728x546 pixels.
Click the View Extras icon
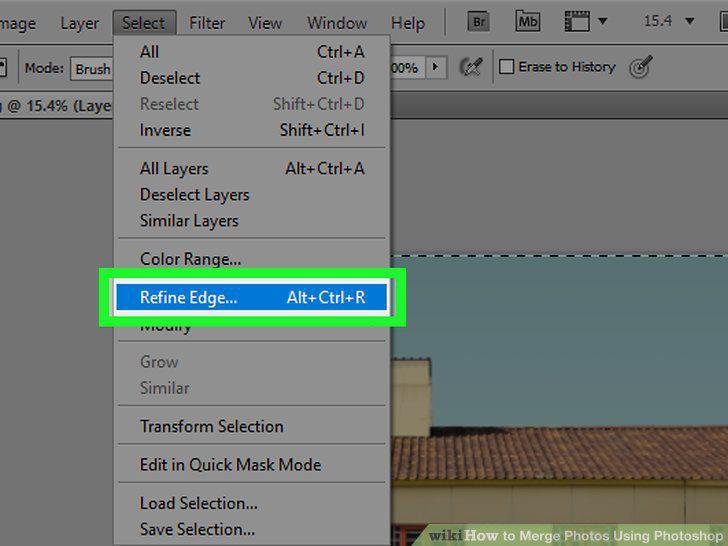577,21
